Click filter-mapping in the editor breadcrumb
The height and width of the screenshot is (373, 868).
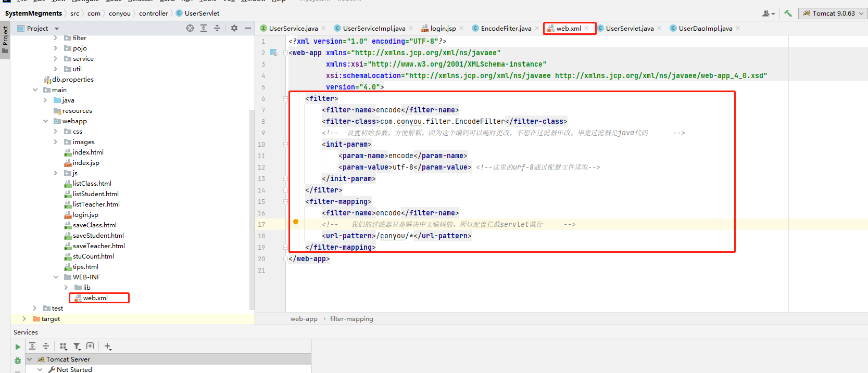[351, 319]
